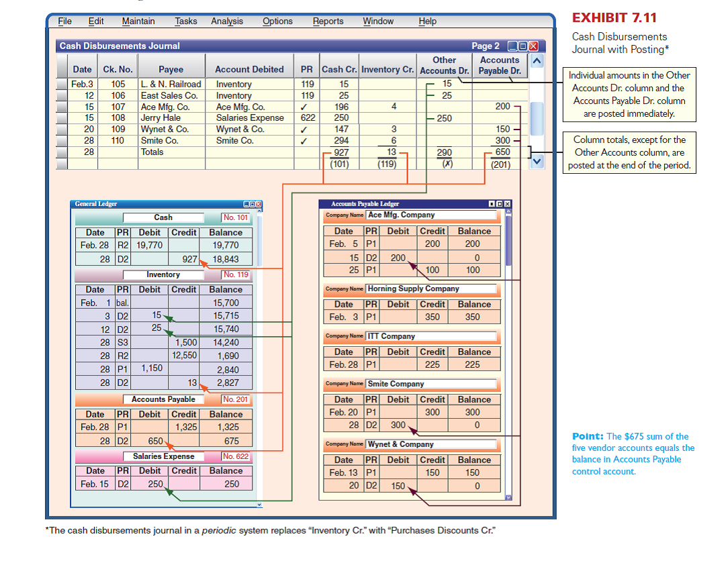This screenshot has width=728, height=561.
Task: Open the Tasks menu
Action: pos(185,21)
